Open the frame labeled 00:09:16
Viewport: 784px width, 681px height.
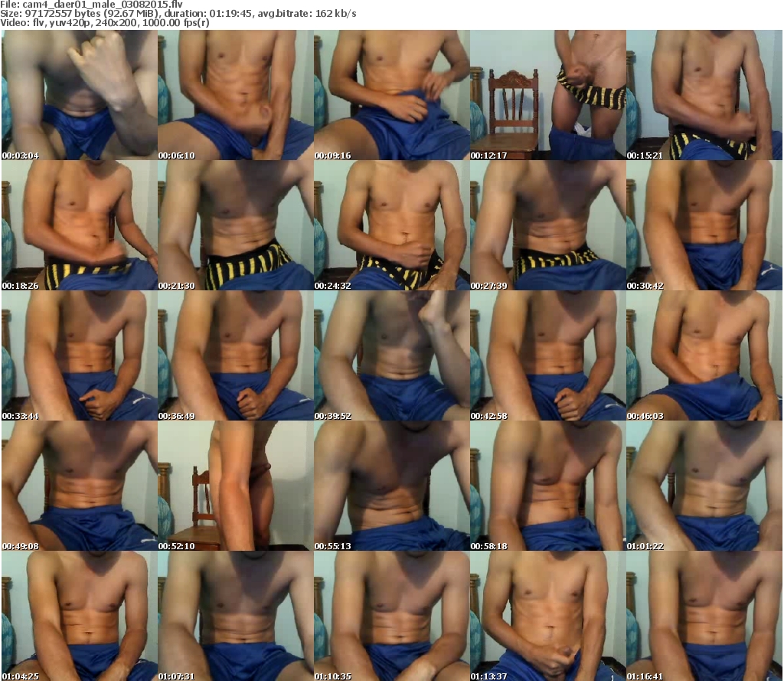(392, 95)
